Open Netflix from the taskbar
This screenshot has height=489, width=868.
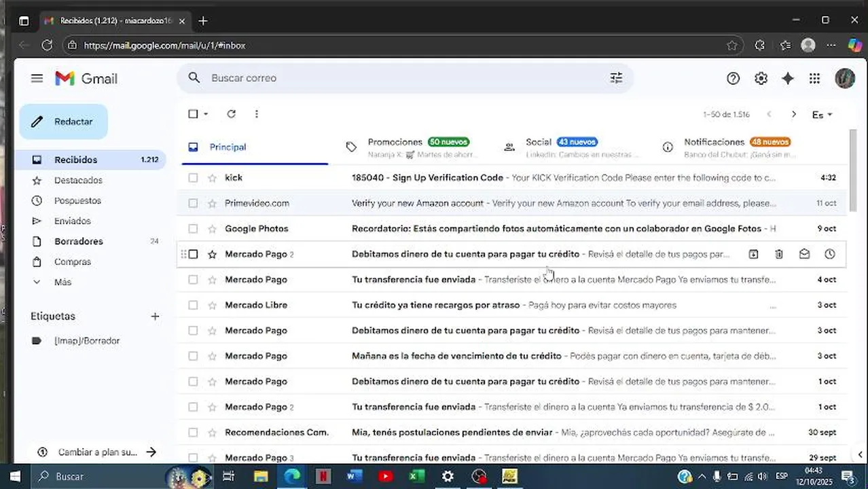pyautogui.click(x=323, y=476)
